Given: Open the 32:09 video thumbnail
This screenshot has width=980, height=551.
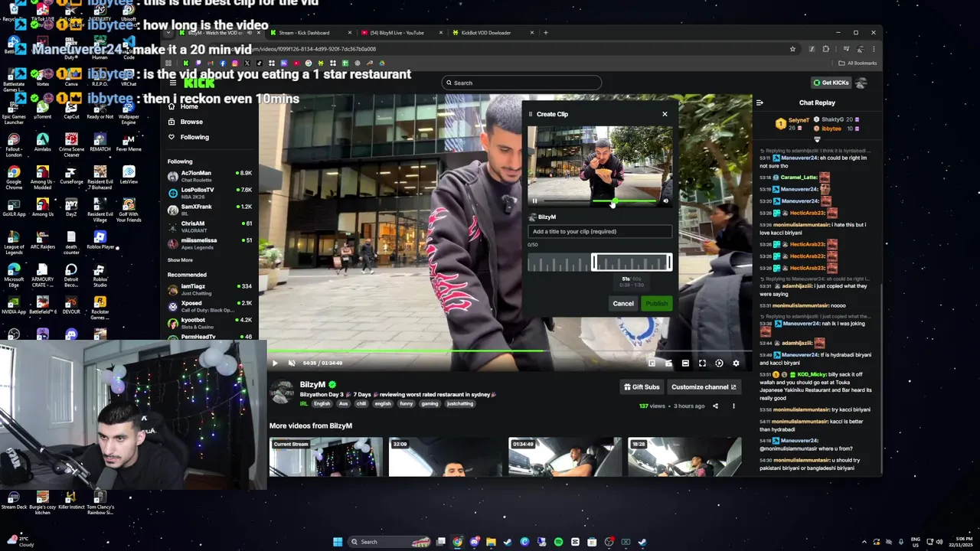Looking at the screenshot, I should point(446,457).
